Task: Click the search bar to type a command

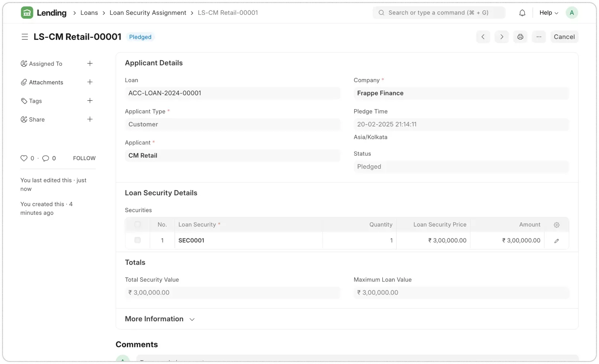Action: click(x=438, y=12)
